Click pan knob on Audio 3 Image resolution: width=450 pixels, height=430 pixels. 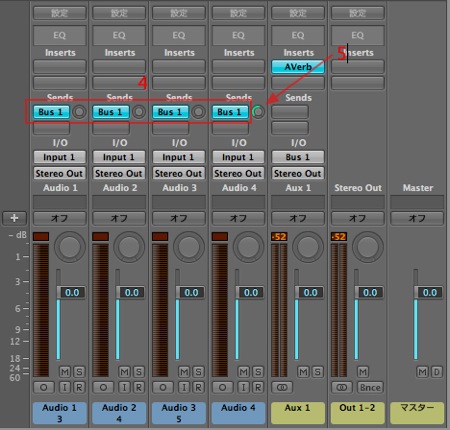point(189,247)
